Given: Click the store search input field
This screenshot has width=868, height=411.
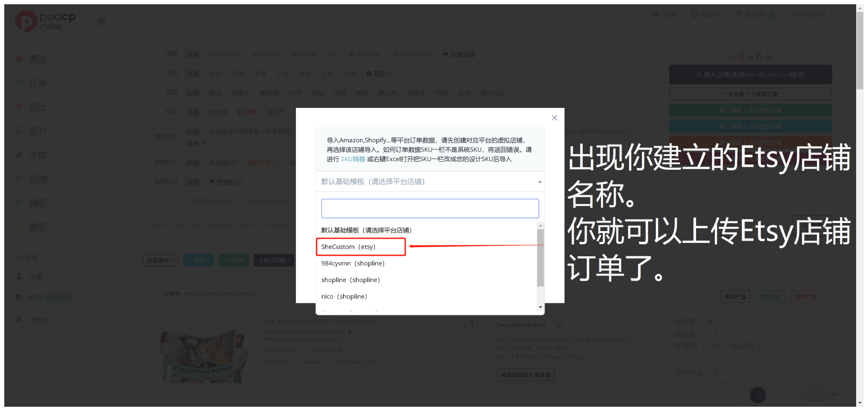Looking at the screenshot, I should 430,208.
